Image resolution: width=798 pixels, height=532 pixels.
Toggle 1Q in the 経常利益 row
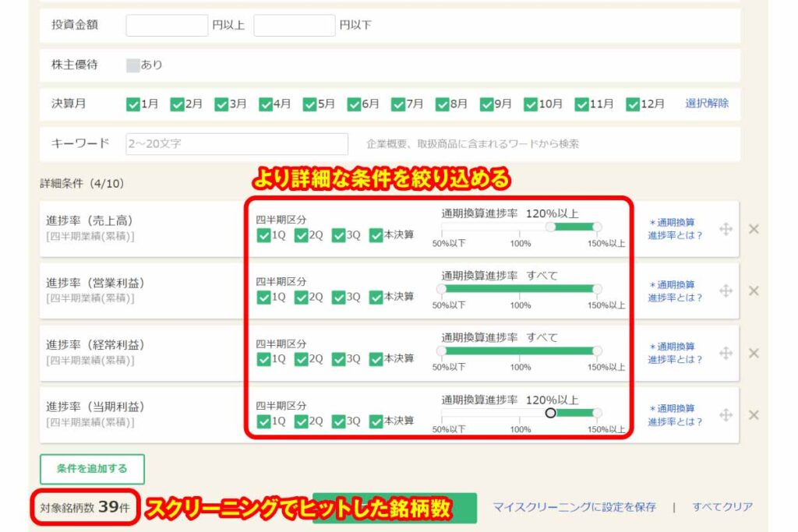point(263,360)
